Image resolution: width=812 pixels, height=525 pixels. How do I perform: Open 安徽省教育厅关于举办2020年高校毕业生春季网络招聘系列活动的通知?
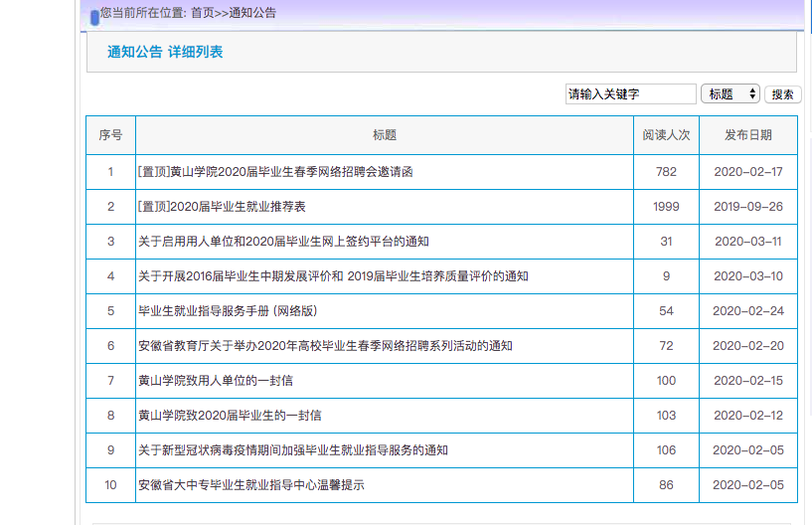[x=325, y=345]
